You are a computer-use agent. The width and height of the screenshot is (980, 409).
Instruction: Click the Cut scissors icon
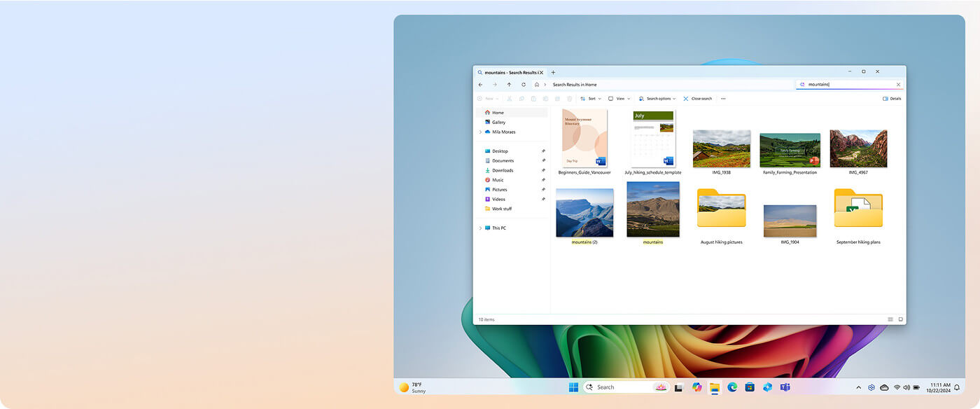(510, 99)
